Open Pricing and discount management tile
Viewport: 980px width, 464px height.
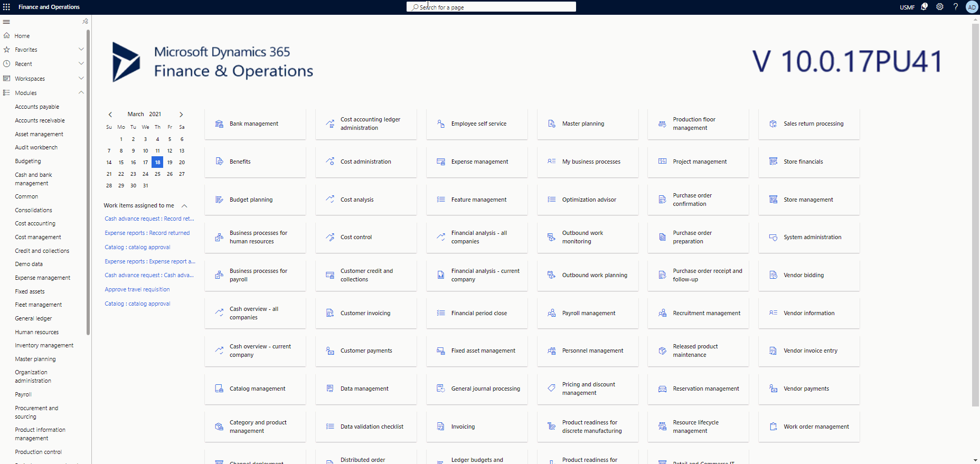588,389
